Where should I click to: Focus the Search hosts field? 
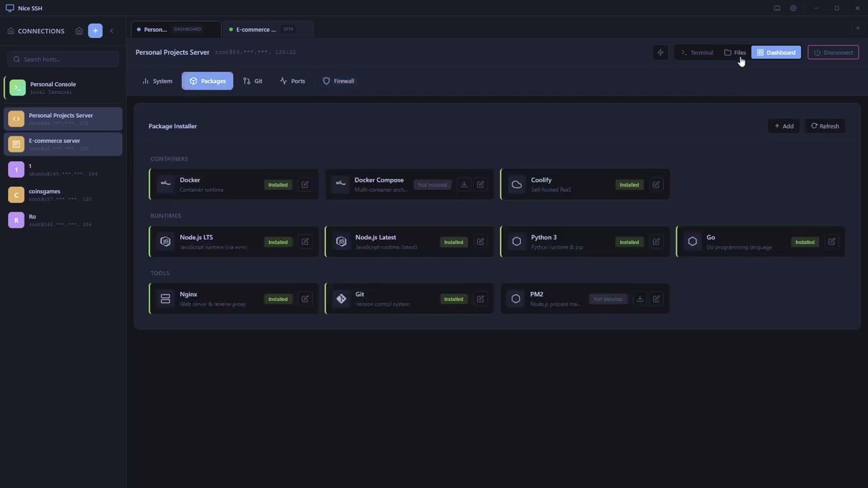(x=64, y=59)
